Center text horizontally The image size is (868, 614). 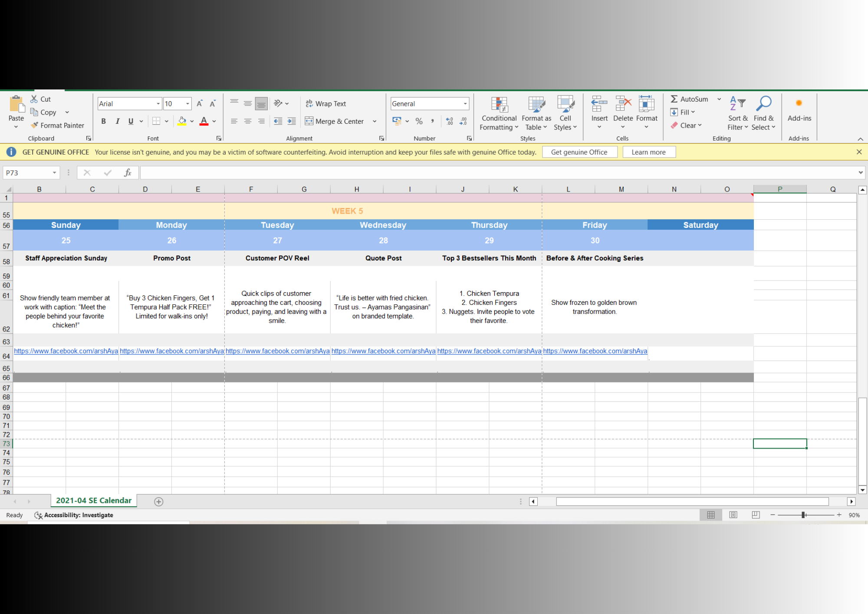click(248, 121)
